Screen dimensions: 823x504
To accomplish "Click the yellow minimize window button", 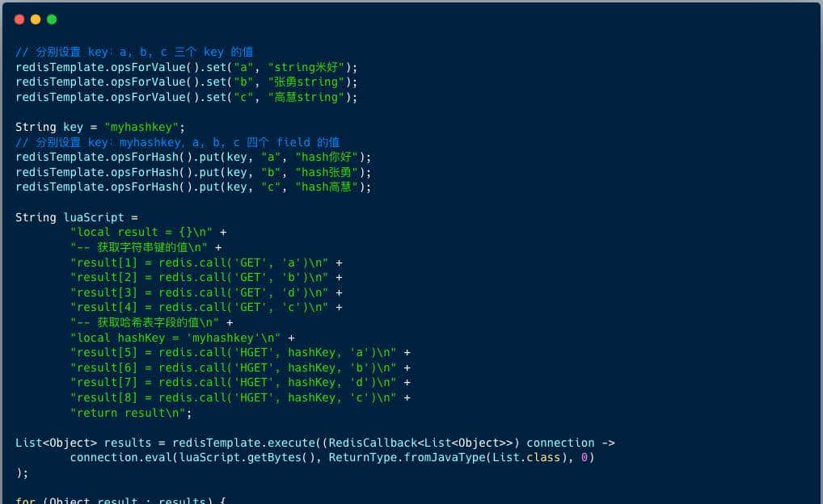I will point(36,19).
